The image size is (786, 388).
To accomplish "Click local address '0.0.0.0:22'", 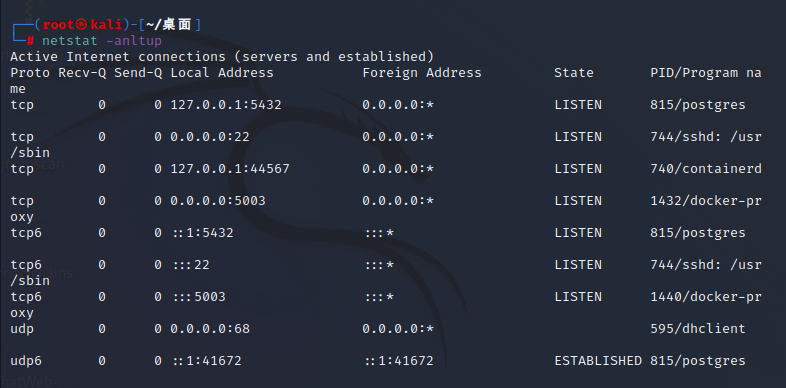I will pyautogui.click(x=210, y=137).
